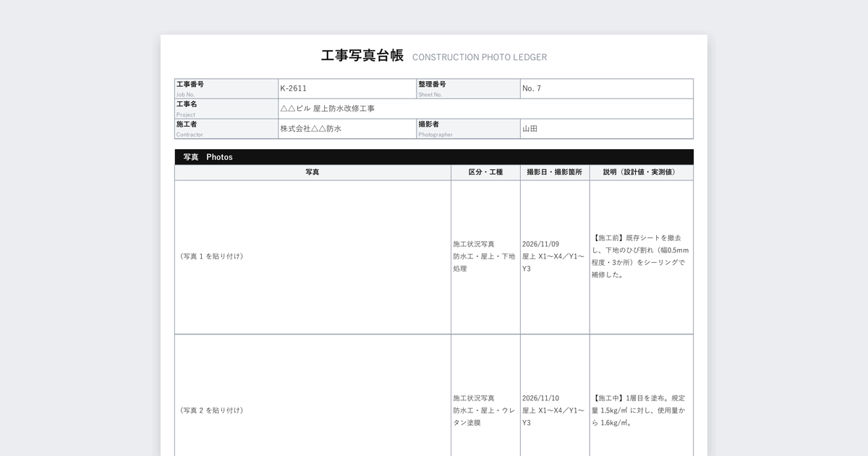Select the 施工者 Contractor label cell
Viewport: 868px width, 456px height.
226,129
